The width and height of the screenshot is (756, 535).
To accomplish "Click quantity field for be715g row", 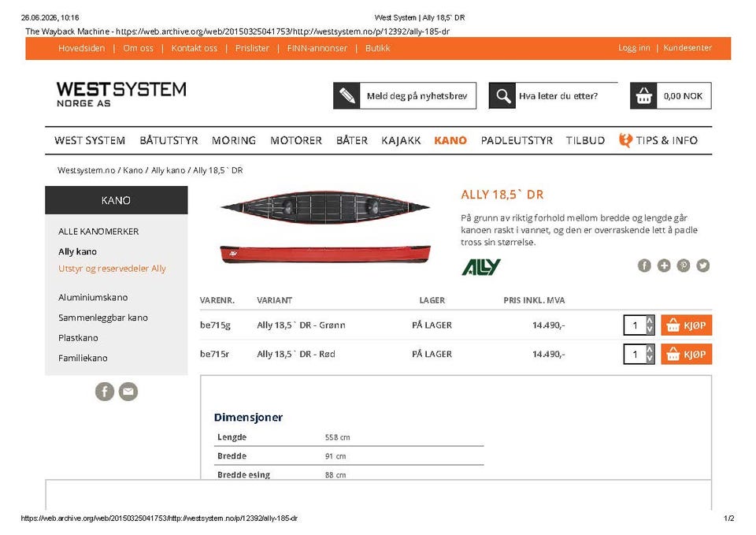I will [x=635, y=325].
